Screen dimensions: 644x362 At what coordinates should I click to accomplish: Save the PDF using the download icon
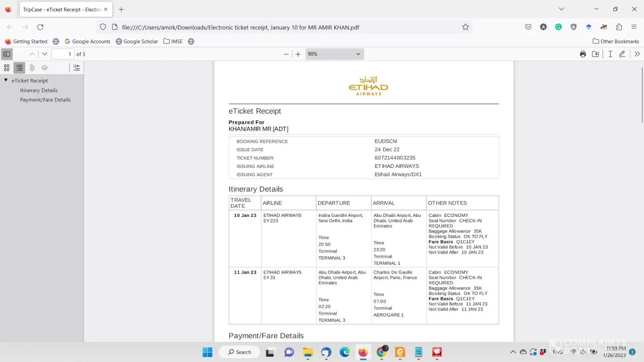(x=595, y=54)
